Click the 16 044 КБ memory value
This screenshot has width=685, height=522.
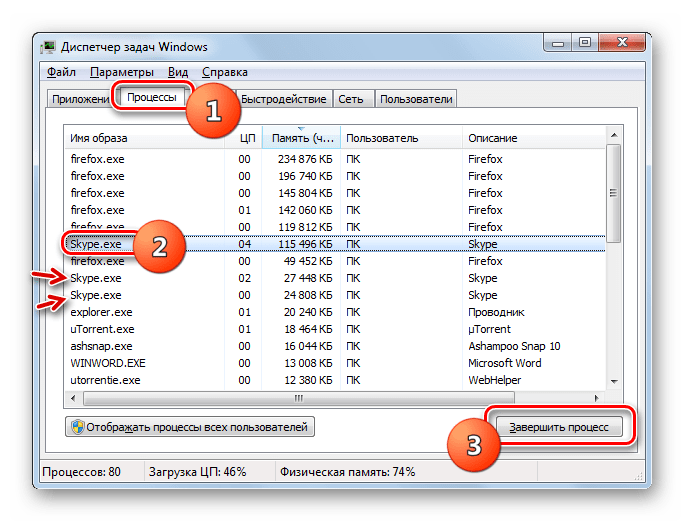(x=308, y=346)
